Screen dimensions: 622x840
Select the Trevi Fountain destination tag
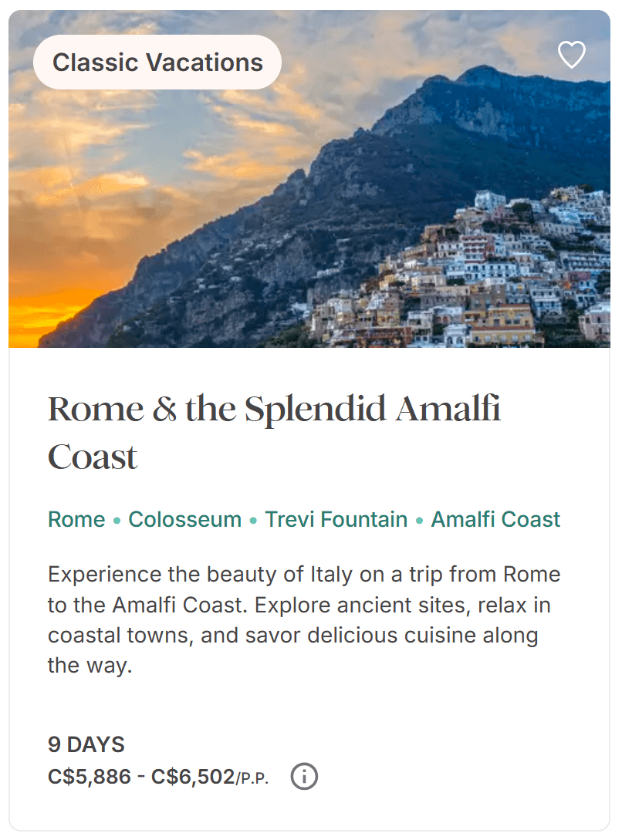click(336, 519)
